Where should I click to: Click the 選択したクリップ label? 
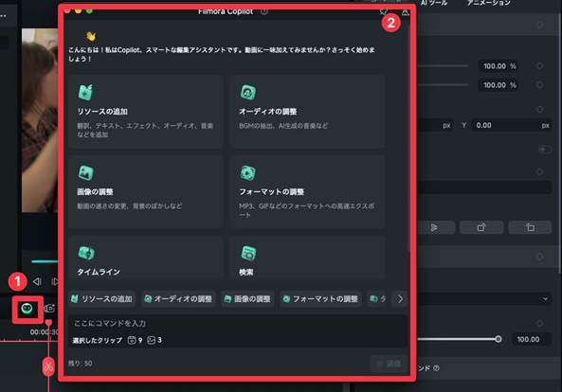[97, 341]
